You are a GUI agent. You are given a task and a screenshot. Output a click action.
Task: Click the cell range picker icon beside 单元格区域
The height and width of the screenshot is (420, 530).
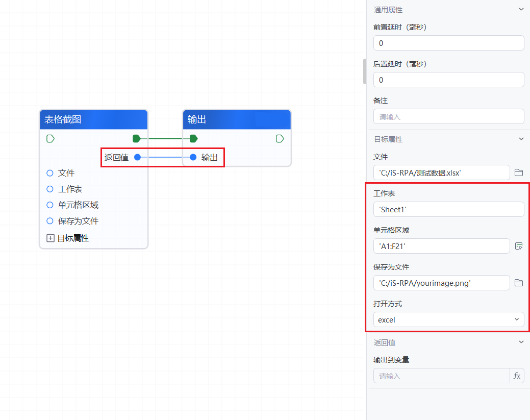click(x=519, y=246)
